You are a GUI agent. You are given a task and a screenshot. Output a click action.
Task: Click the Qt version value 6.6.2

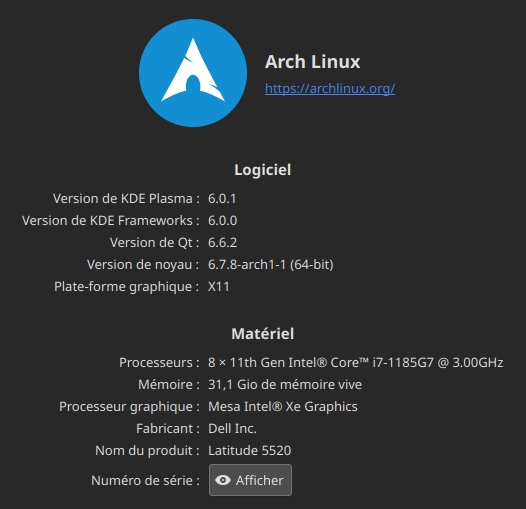(x=222, y=243)
